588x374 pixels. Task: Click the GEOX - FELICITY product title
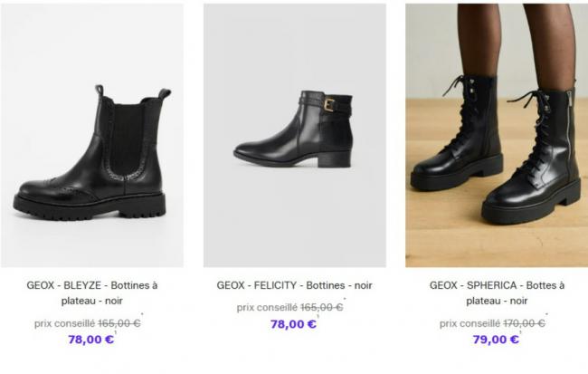pos(294,285)
